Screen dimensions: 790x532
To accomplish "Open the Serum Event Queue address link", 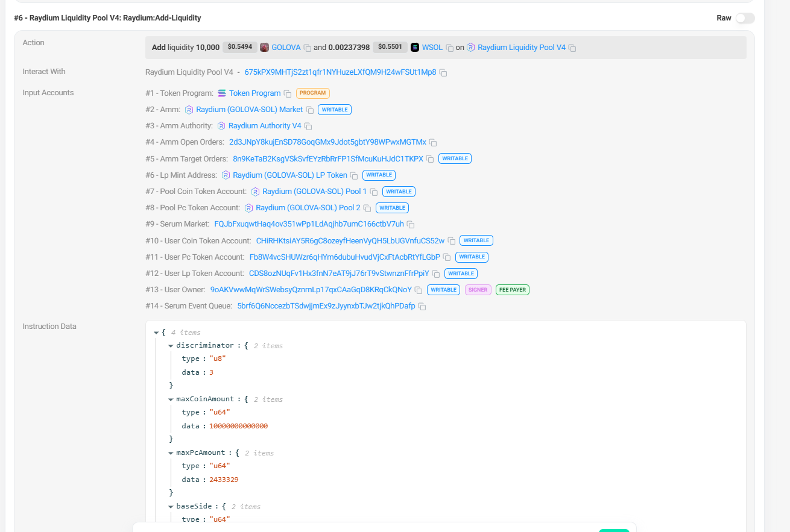I will [x=326, y=306].
